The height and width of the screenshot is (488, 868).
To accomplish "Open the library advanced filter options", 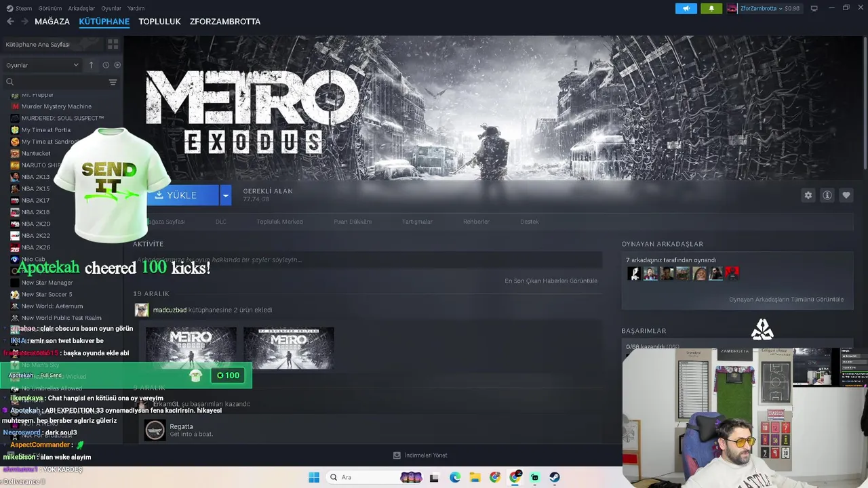I will point(113,82).
